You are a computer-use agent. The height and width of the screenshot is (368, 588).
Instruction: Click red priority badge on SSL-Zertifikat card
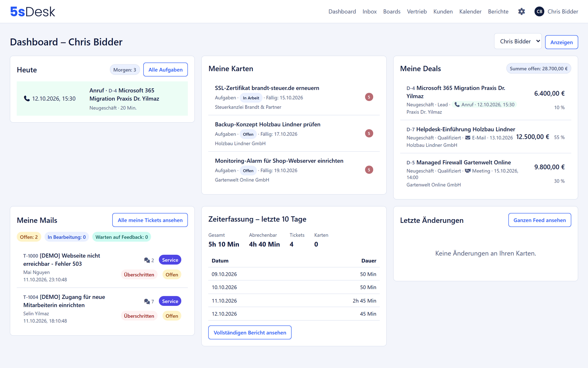click(x=369, y=97)
